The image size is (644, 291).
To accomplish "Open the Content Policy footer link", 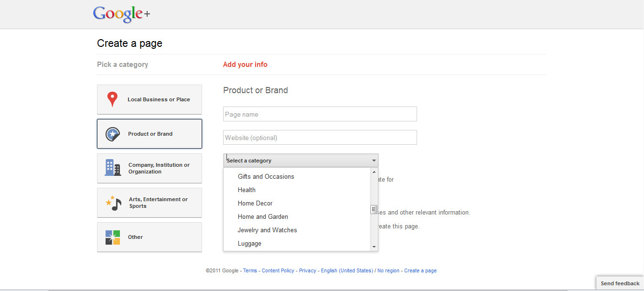I will [278, 270].
